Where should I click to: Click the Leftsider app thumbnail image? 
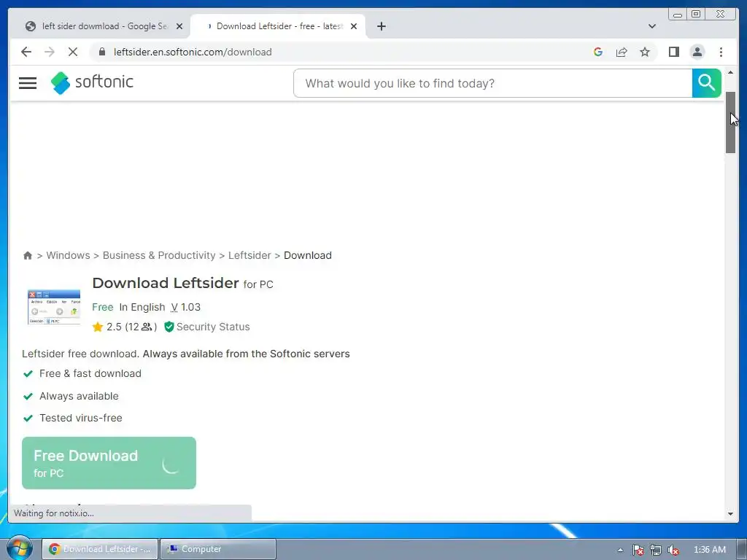(54, 307)
